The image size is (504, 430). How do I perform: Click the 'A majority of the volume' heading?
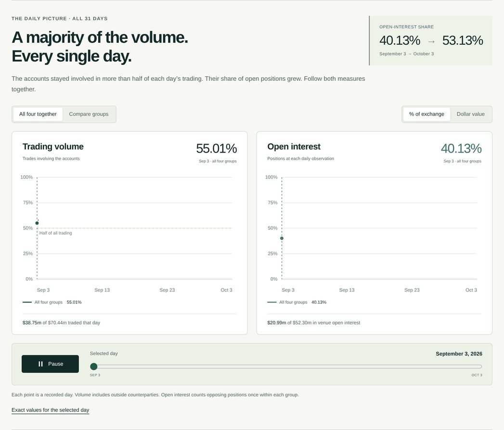(100, 37)
